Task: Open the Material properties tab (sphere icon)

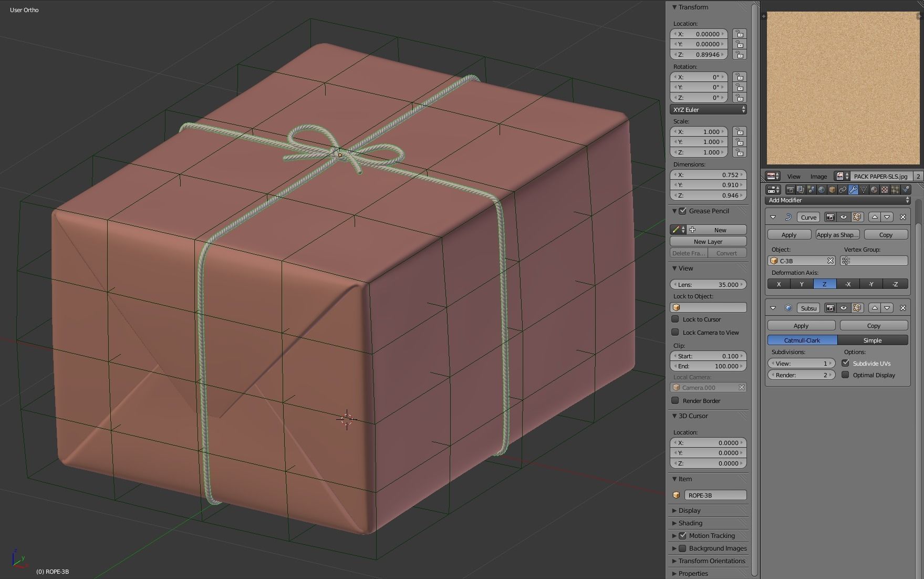Action: point(874,190)
